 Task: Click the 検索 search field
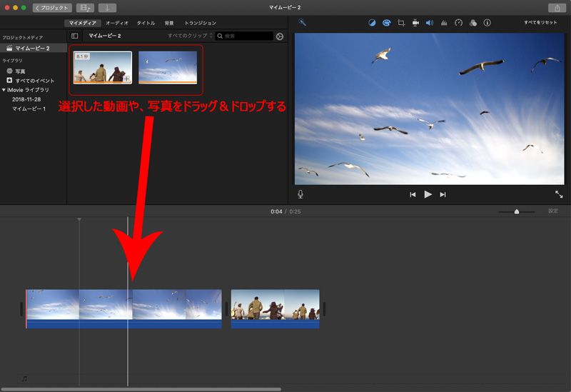pos(244,36)
